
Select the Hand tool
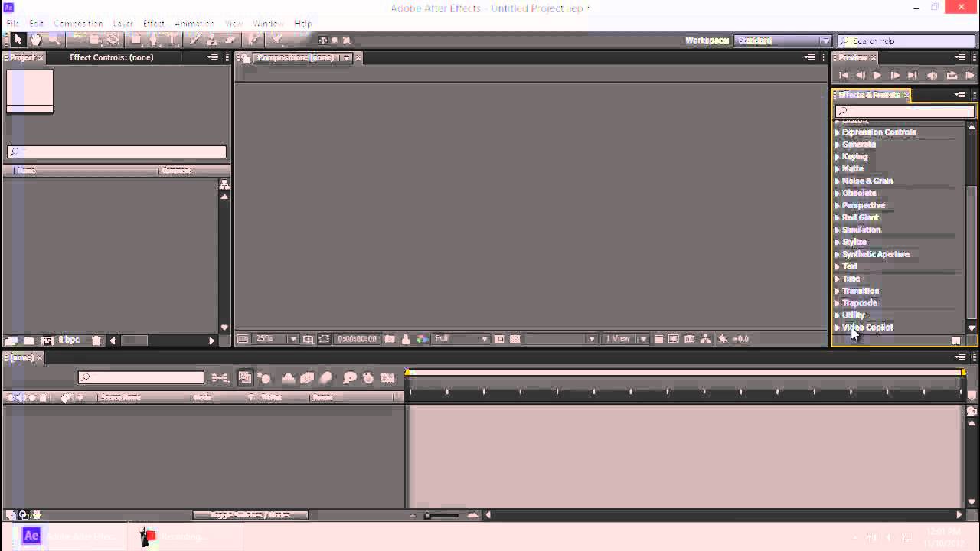pyautogui.click(x=35, y=40)
